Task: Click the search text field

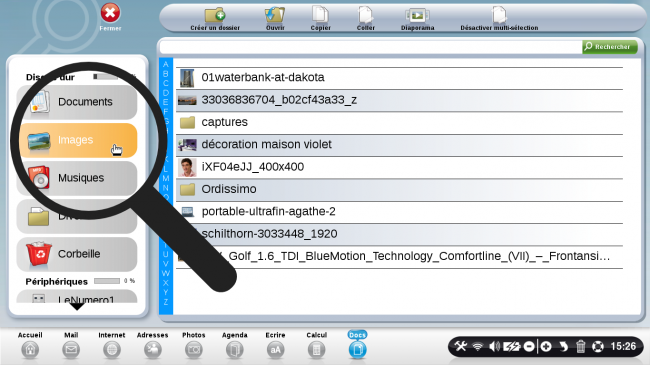Action: [x=371, y=47]
